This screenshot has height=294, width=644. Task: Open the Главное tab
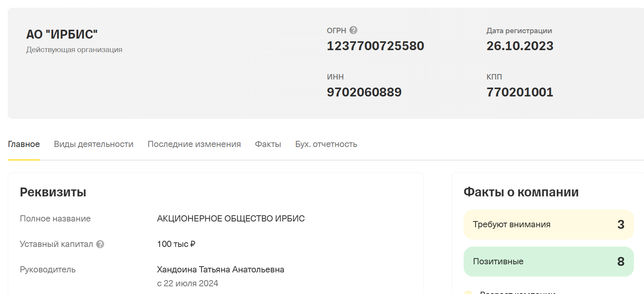tap(24, 144)
